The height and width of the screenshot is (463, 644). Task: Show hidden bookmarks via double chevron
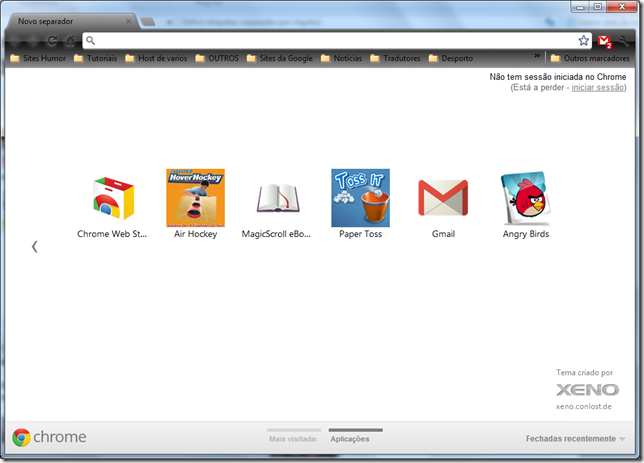click(537, 55)
